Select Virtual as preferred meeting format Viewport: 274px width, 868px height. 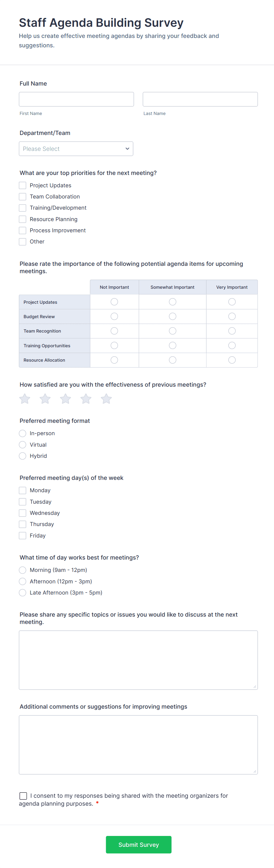tap(22, 445)
